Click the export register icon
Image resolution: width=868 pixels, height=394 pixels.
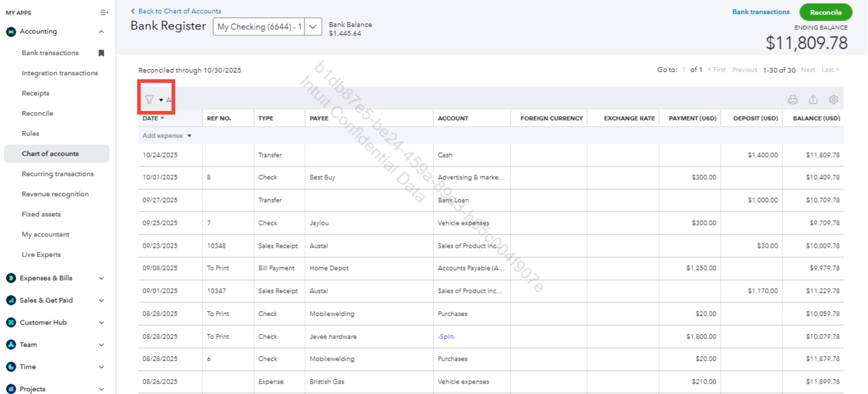813,99
